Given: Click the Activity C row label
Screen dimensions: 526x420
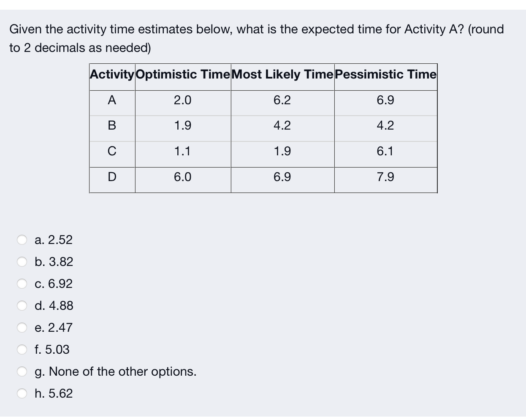Looking at the screenshot, I should pyautogui.click(x=111, y=152).
